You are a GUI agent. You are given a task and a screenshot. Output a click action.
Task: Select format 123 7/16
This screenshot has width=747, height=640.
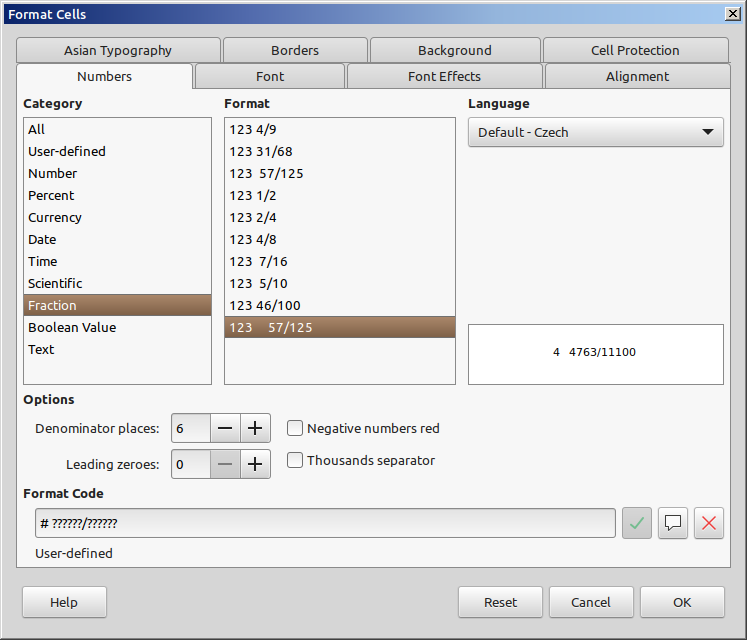tap(340, 261)
